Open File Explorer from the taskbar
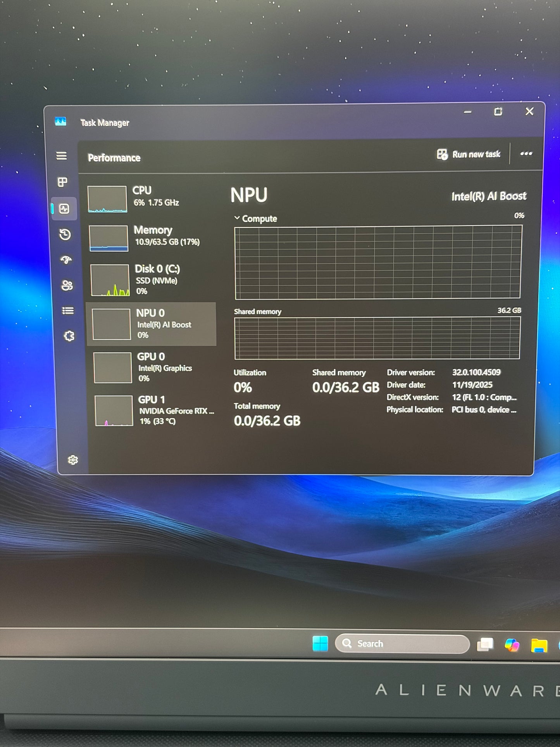560x747 pixels. tap(539, 645)
